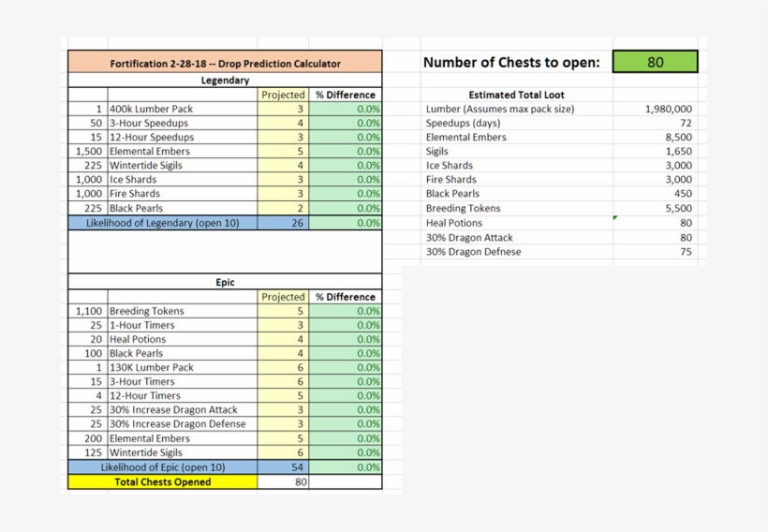Select the 130K Lumber Pack projected cell
Screen dimensions: 768x532
pos(283,367)
